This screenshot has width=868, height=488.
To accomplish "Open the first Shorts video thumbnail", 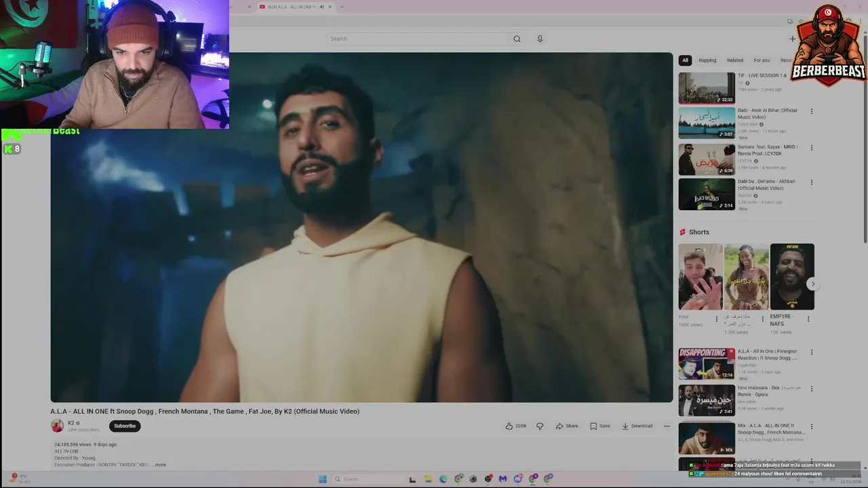I will [x=701, y=277].
